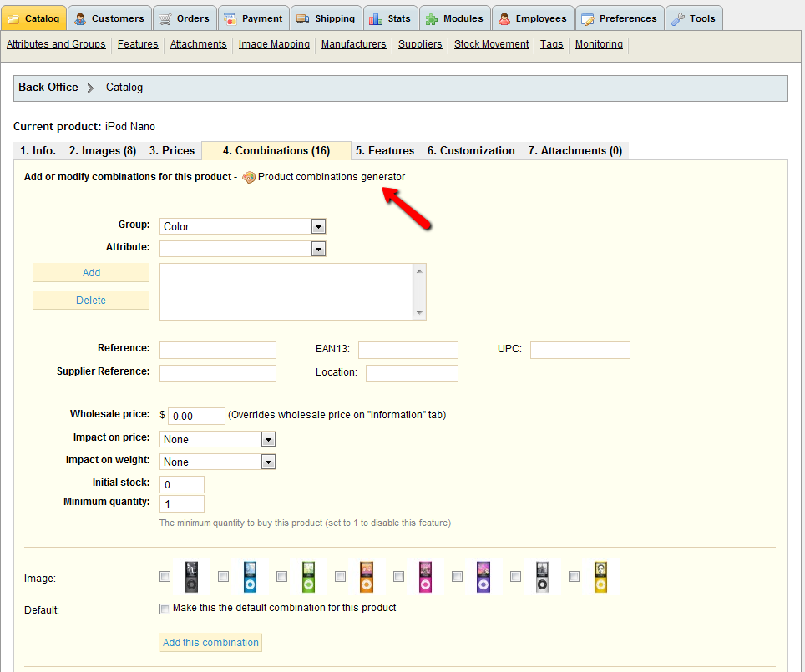Switch to the 1. Info tab
Viewport: 805px width, 672px height.
[x=38, y=150]
